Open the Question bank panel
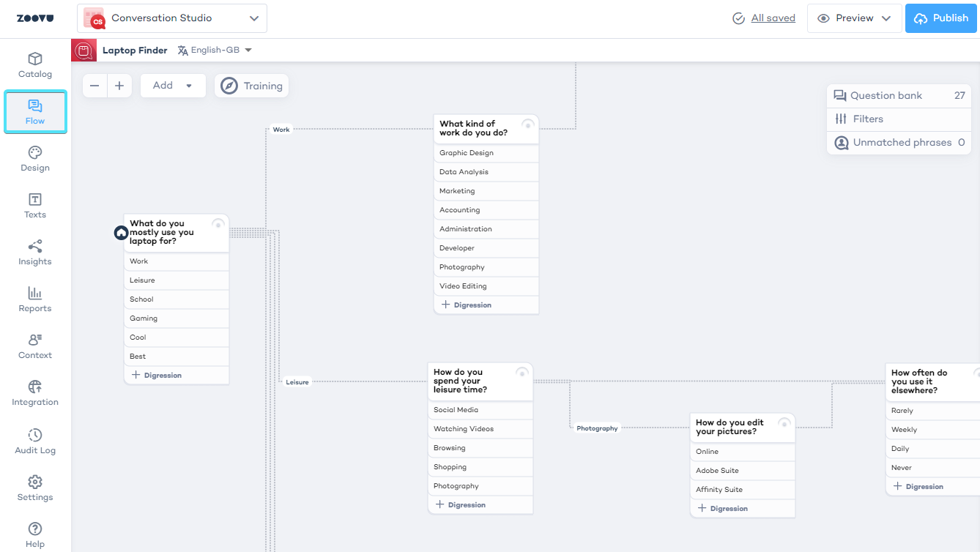The image size is (980, 552). [886, 96]
